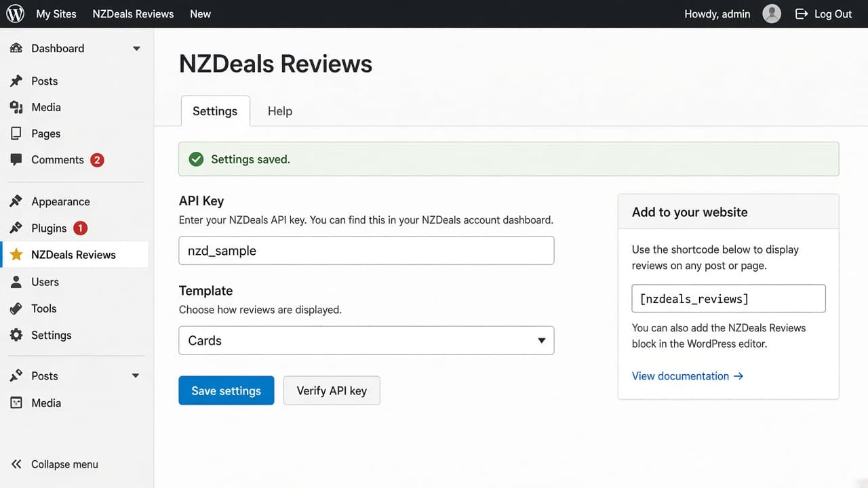This screenshot has height=488, width=868.
Task: Open the View documentation link
Action: tap(688, 375)
